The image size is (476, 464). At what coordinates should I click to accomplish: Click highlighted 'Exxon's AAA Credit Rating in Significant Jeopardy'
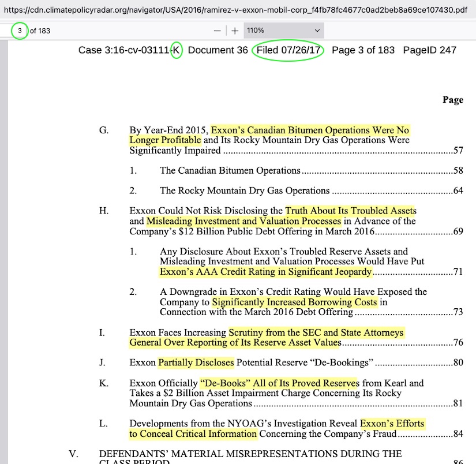265,272
